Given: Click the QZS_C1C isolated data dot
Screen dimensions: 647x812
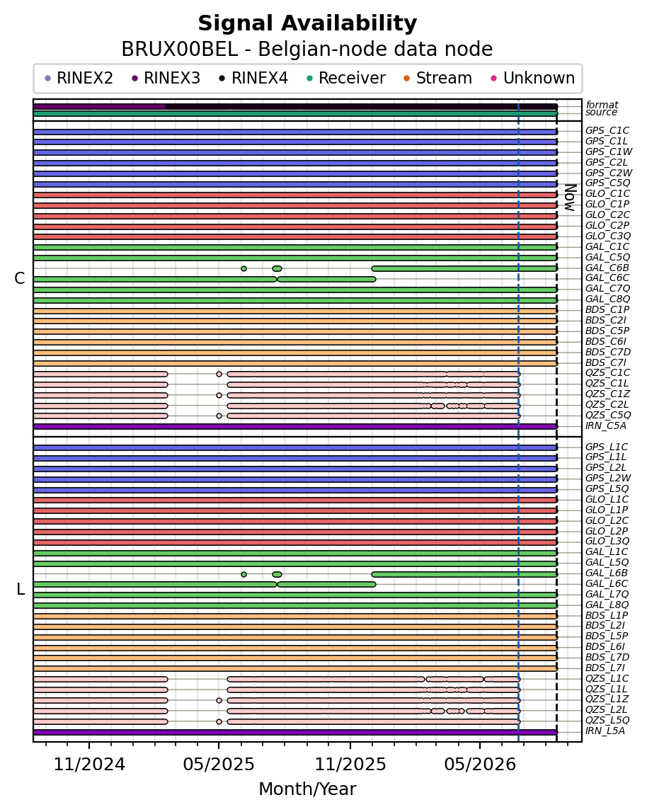Looking at the screenshot, I should click(x=219, y=374).
